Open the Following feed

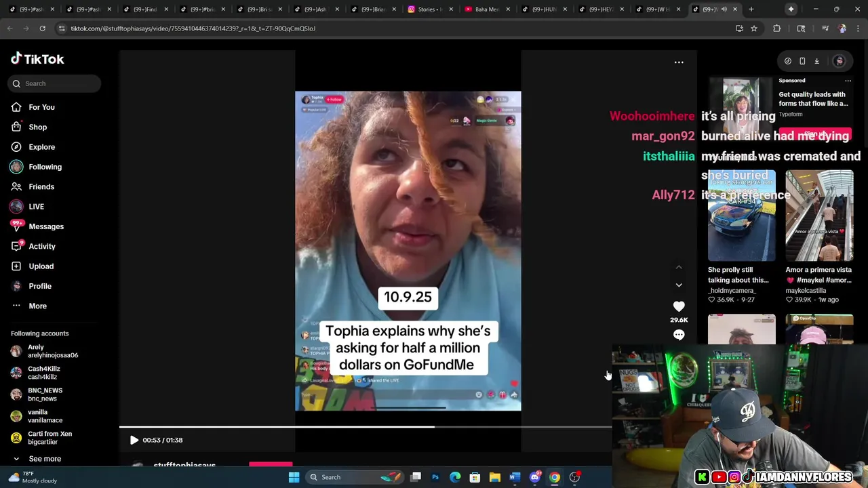45,167
